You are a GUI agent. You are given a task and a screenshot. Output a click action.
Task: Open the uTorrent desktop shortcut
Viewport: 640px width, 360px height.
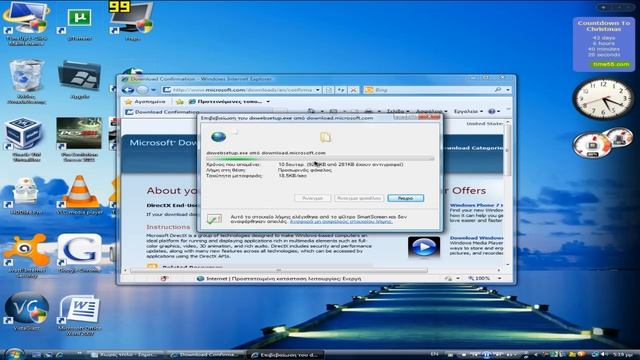click(79, 24)
